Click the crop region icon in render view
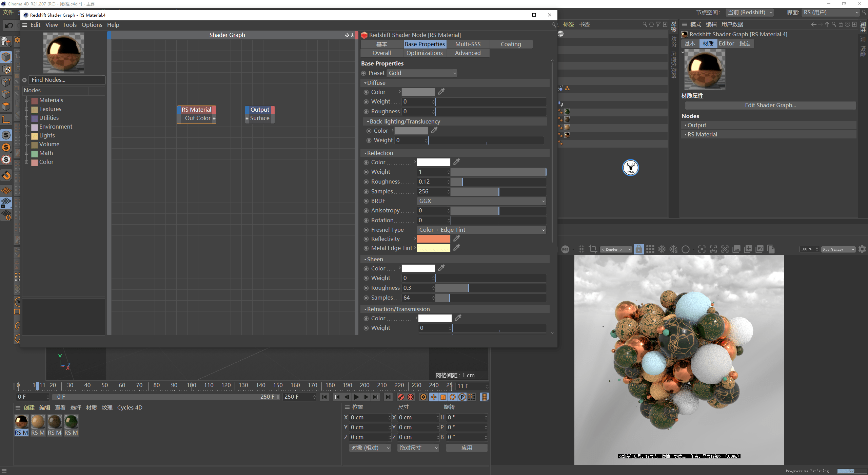The width and height of the screenshot is (868, 475). 593,249
